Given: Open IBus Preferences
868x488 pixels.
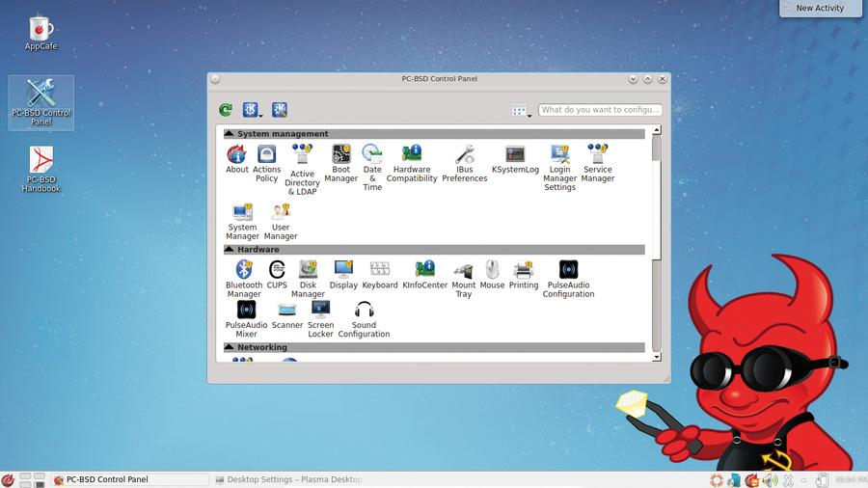Looking at the screenshot, I should coord(465,163).
